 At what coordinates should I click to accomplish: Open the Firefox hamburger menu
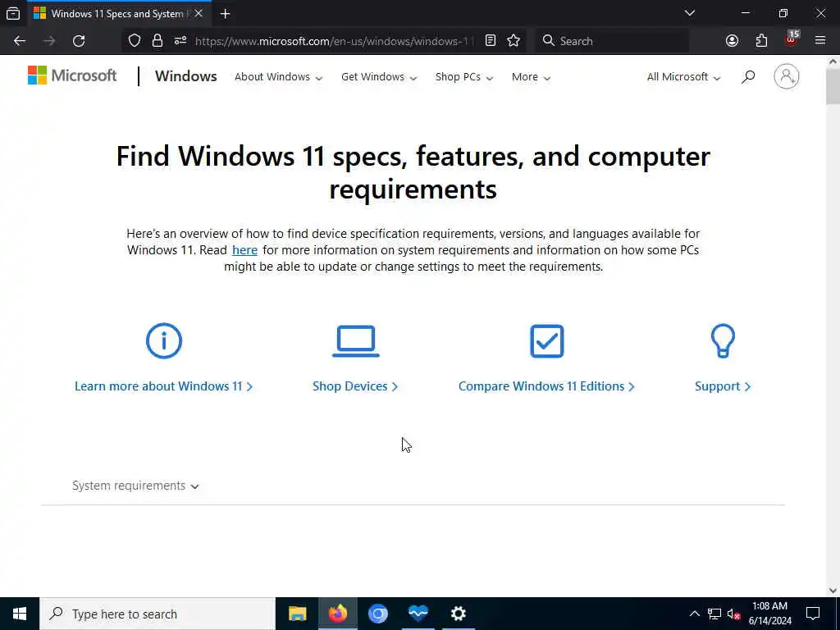[820, 41]
